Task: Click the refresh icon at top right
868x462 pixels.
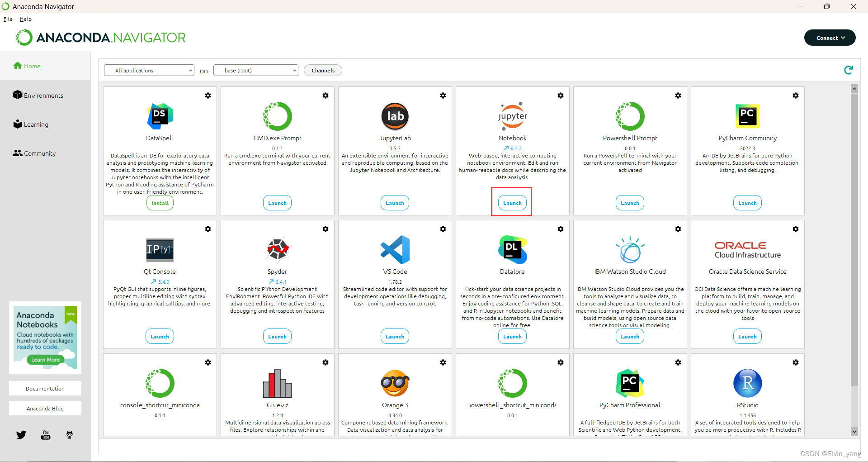Action: (x=849, y=70)
